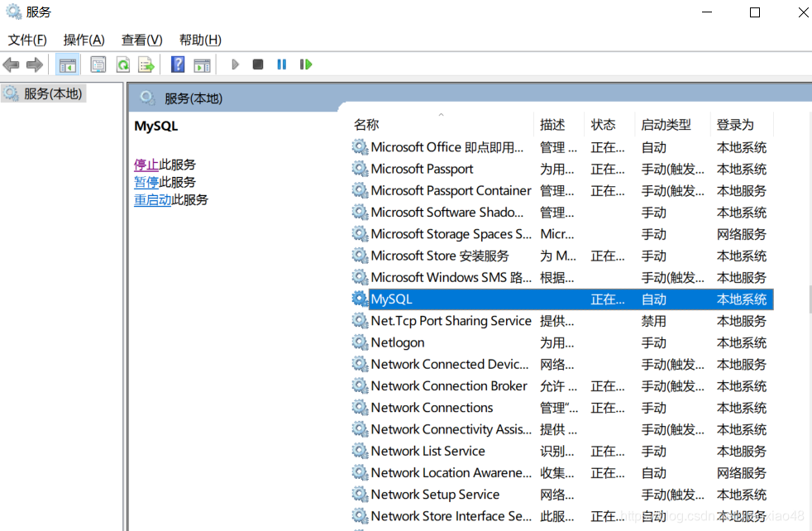Click gear icon beside Network List Service
This screenshot has width=812, height=531.
click(360, 451)
